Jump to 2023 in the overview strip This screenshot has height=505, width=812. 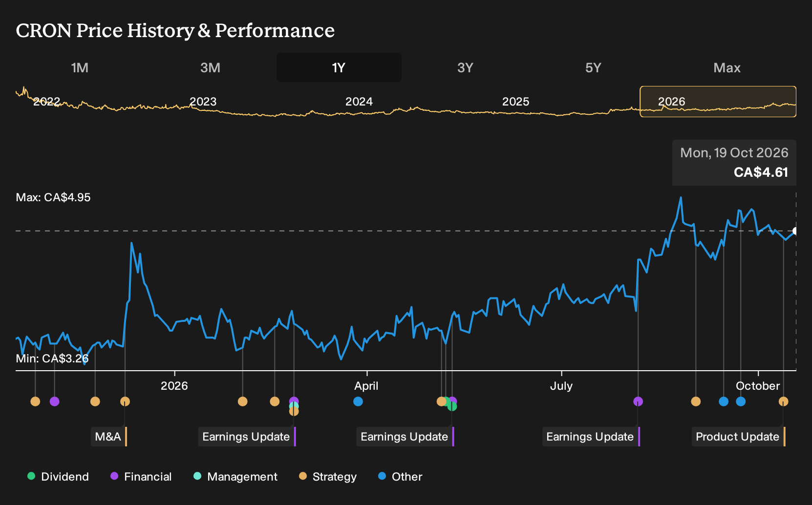(x=203, y=102)
